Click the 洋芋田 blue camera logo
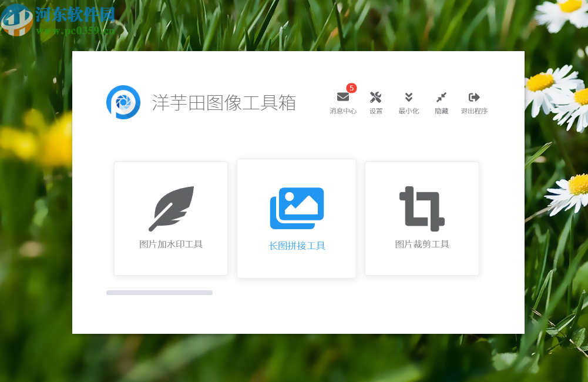Viewport: 588px width, 382px height. pyautogui.click(x=123, y=102)
